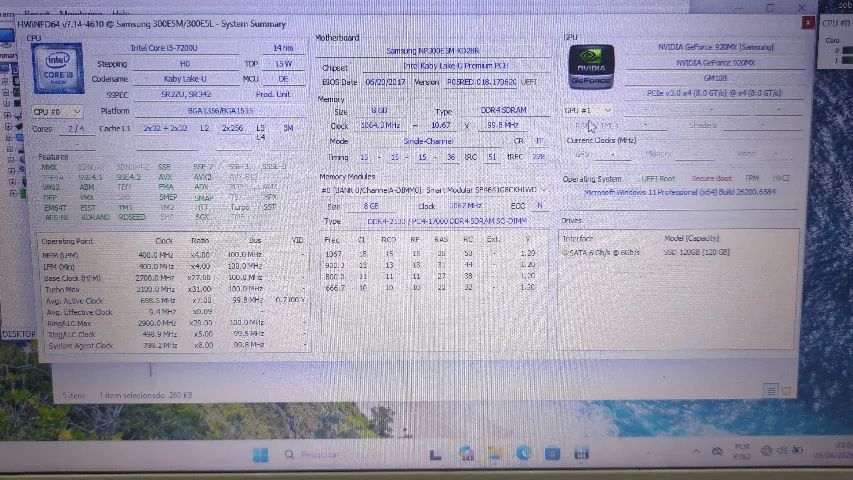Open Task View from the taskbar
This screenshot has width=853, height=480.
pyautogui.click(x=436, y=454)
